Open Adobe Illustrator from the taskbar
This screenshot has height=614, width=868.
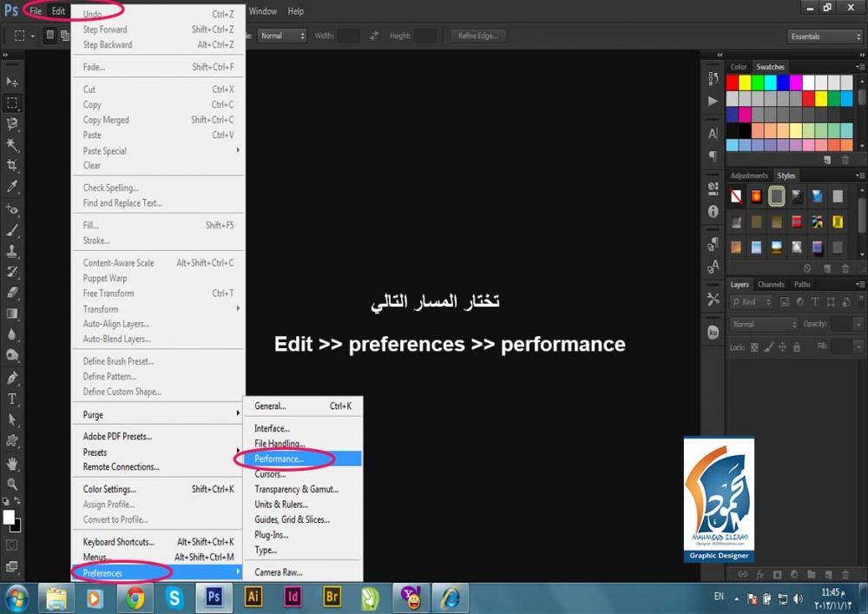click(253, 598)
